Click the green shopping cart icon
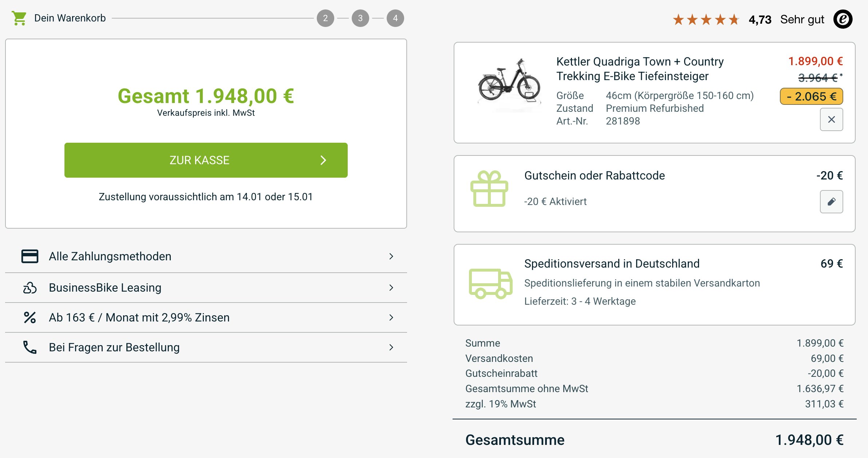This screenshot has width=868, height=458. pos(19,18)
